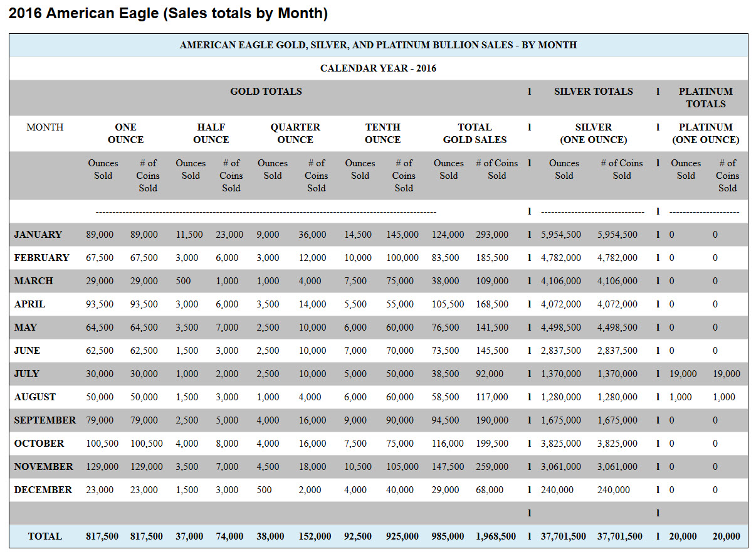Viewport: 756px width, 554px height.
Task: Click TOTAL row gold coins value 1,968,500
Action: click(496, 536)
